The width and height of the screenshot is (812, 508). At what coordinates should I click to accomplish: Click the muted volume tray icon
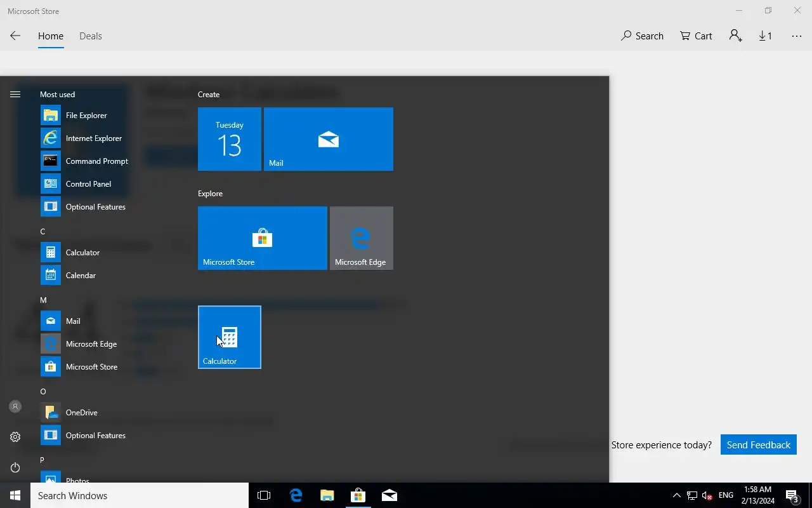point(707,495)
